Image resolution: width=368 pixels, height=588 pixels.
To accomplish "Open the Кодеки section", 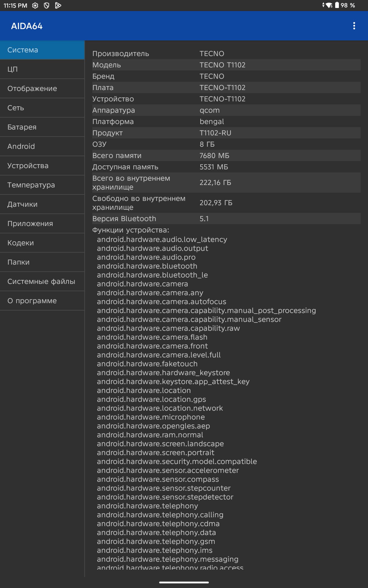I will 42,243.
